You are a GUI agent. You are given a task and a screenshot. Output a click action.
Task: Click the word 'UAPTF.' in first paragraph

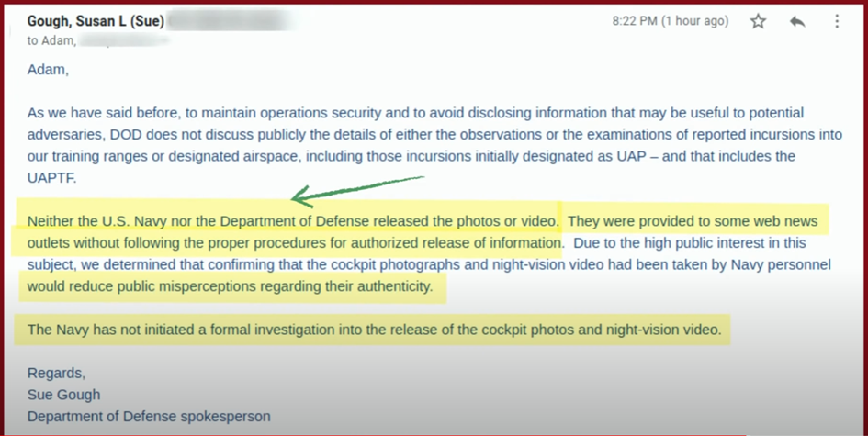pyautogui.click(x=51, y=178)
